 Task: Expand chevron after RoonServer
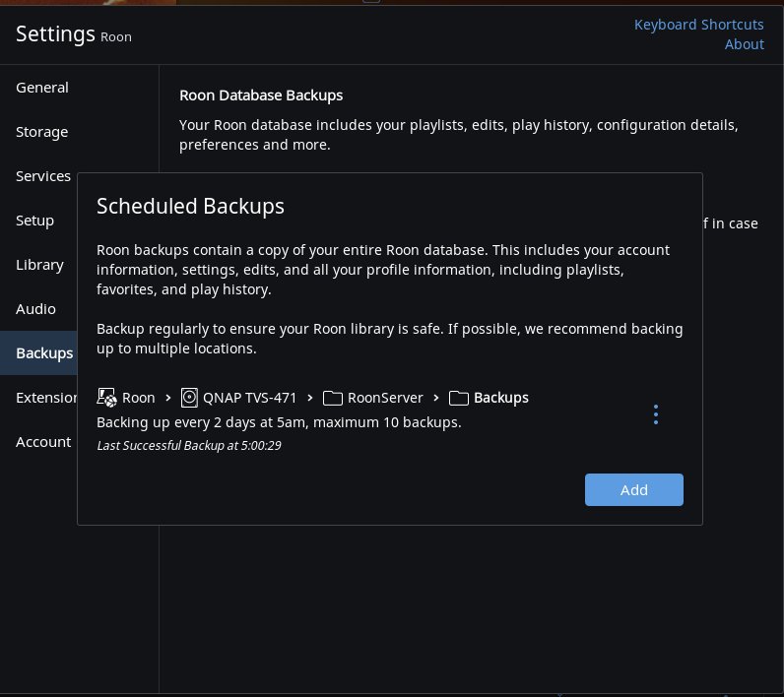tap(436, 398)
